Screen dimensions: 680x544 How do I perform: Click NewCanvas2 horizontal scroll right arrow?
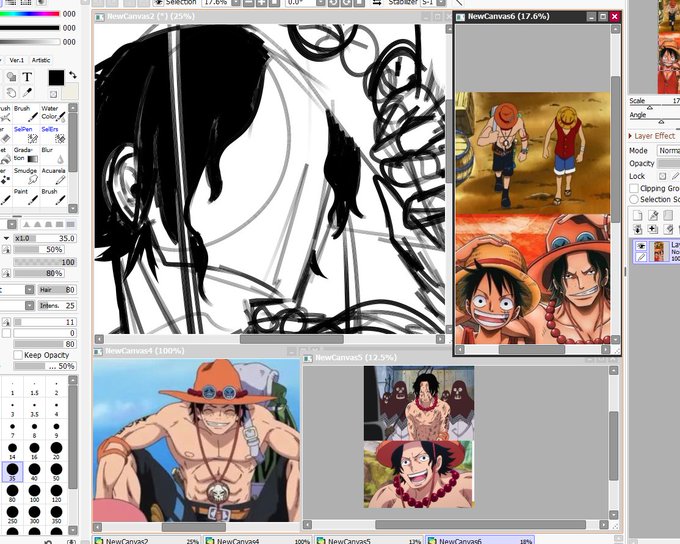[440, 339]
